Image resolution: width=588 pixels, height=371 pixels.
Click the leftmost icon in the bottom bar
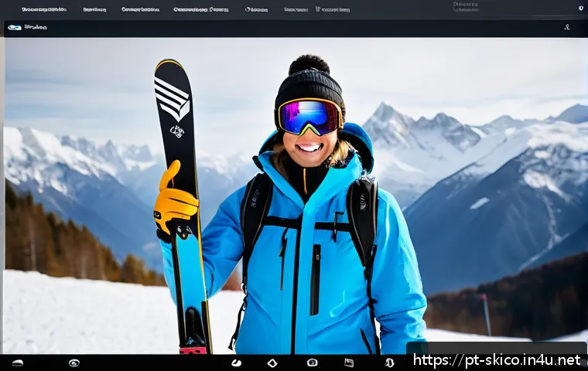18,362
